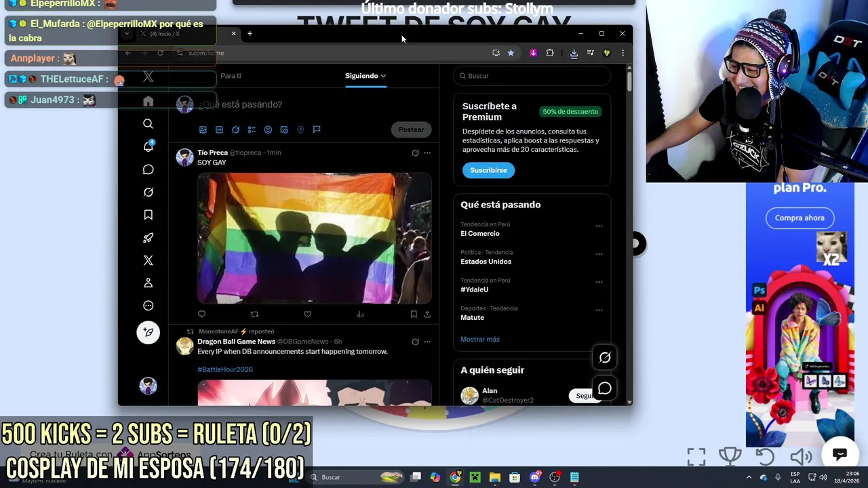Reload the x.com page

160,53
